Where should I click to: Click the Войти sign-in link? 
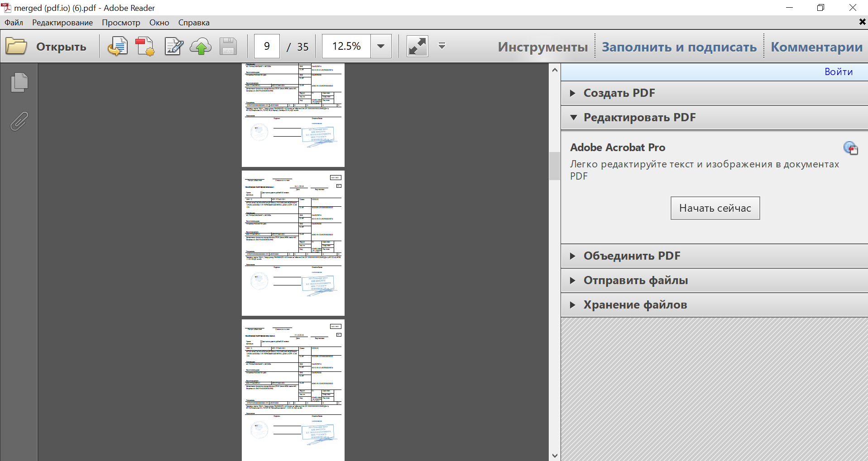point(839,71)
